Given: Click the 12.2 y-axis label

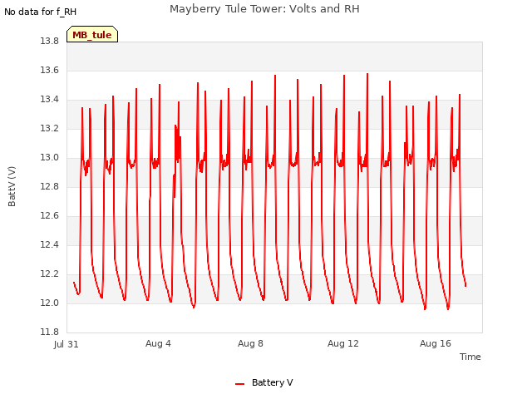Looking at the screenshot, I should pos(50,274).
